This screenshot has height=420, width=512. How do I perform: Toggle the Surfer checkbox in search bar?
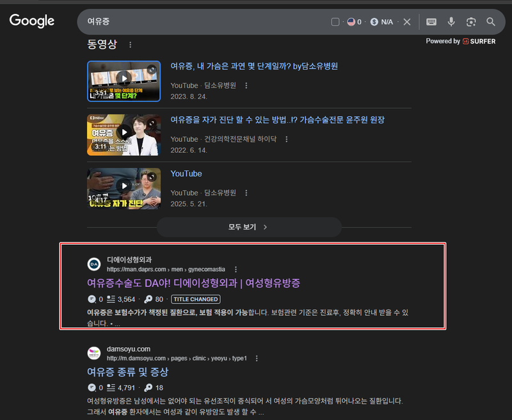335,22
